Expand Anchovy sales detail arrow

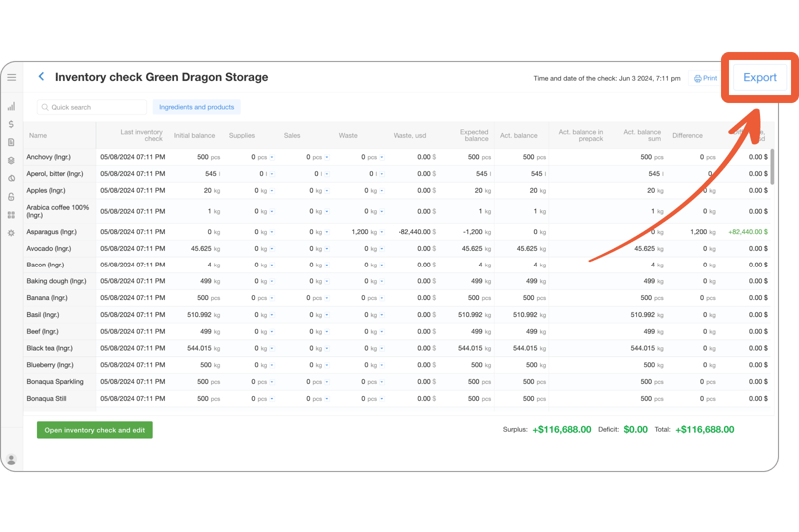pyautogui.click(x=327, y=157)
